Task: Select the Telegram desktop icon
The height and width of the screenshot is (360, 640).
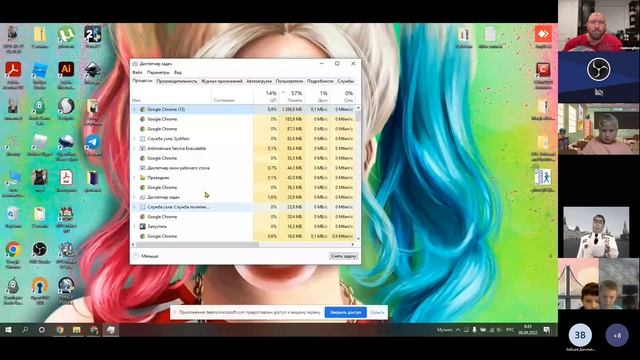Action: pyautogui.click(x=93, y=145)
